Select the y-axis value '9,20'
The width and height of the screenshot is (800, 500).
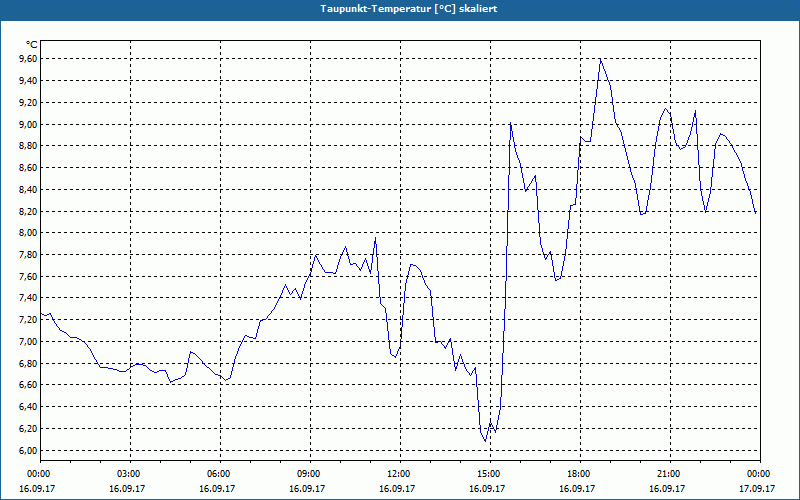[x=28, y=103]
